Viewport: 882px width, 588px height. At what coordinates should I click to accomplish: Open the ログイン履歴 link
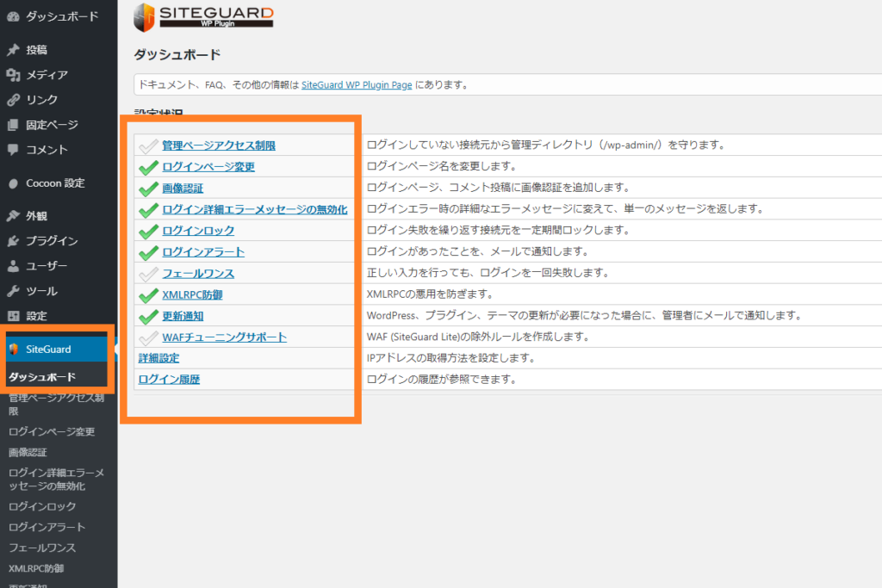(169, 379)
